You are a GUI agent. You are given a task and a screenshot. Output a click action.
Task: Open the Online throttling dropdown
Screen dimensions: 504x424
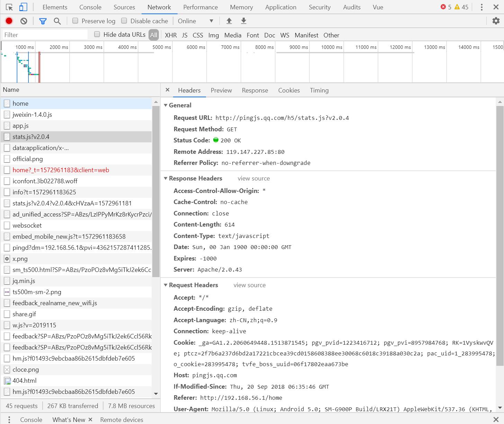pyautogui.click(x=196, y=21)
